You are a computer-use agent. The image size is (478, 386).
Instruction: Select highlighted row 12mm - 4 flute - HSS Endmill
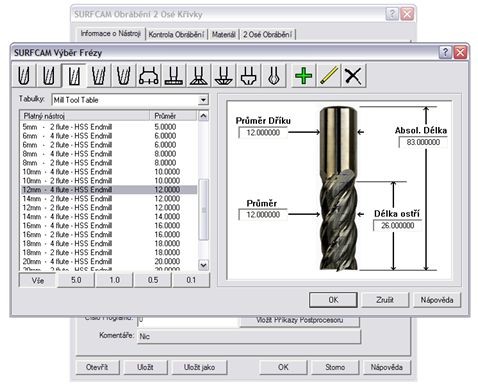pos(109,190)
